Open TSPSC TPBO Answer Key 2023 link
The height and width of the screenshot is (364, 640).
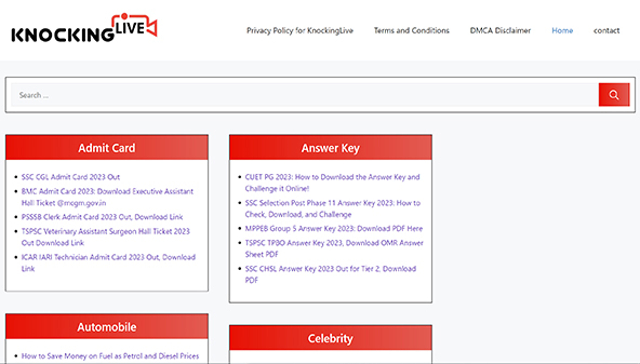(x=334, y=243)
